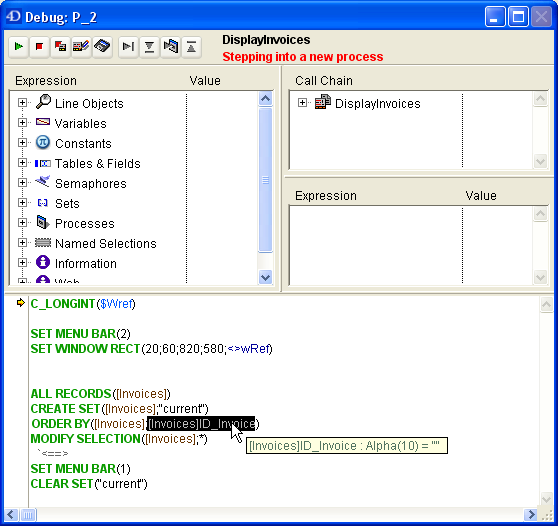Image resolution: width=558 pixels, height=526 pixels.
Task: Click the SET MENU BAR(2) code line
Action: [x=80, y=334]
